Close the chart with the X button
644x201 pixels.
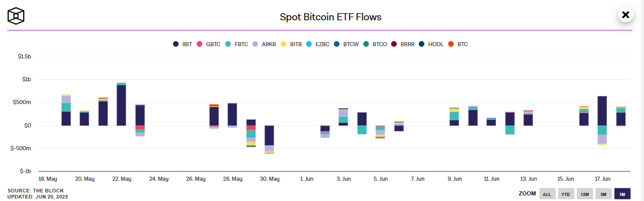(625, 15)
